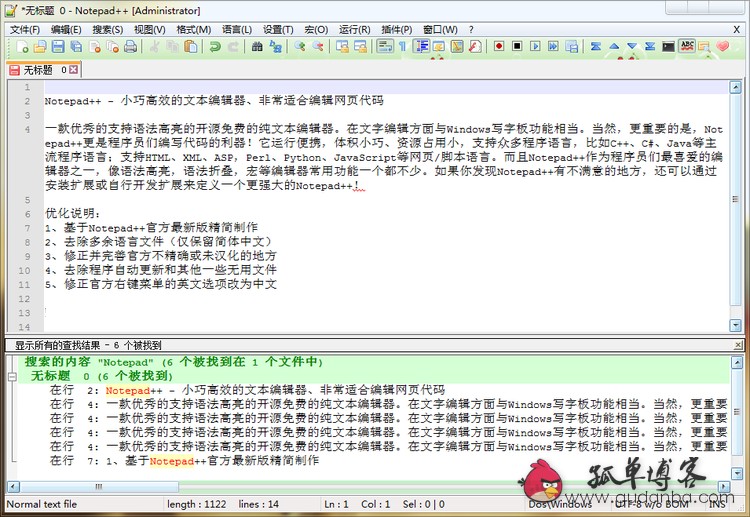
Task: Start macro recording with the red circle
Action: 499,46
